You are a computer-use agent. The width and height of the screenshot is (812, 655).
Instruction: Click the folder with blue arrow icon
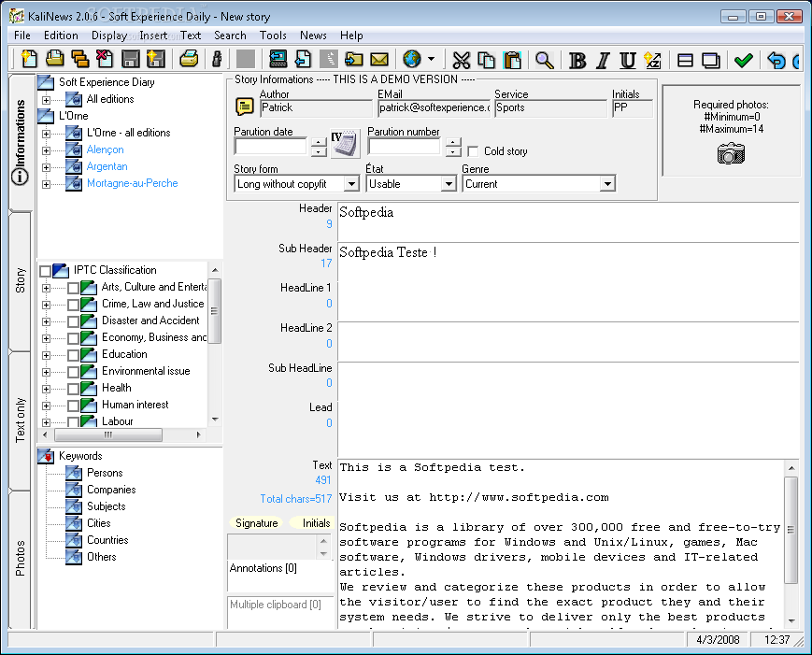(x=354, y=59)
